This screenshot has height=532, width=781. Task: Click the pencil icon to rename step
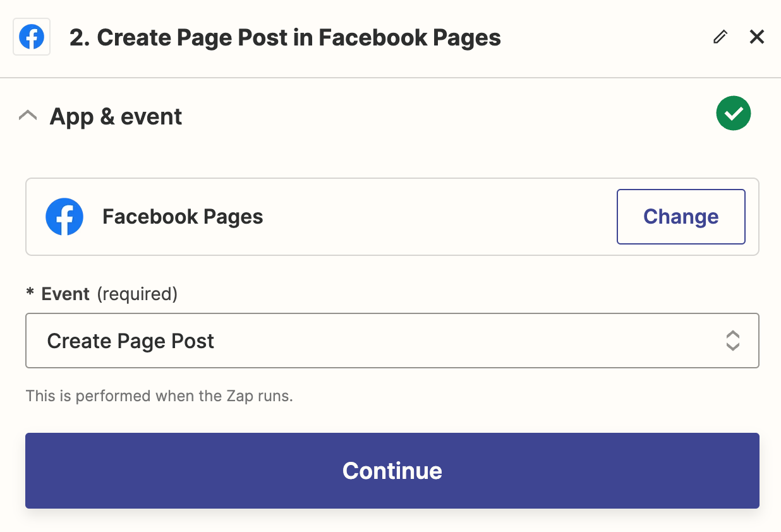(x=720, y=37)
